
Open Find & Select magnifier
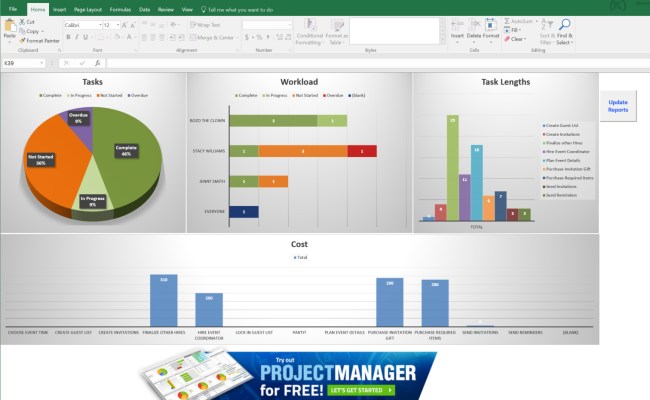point(564,32)
